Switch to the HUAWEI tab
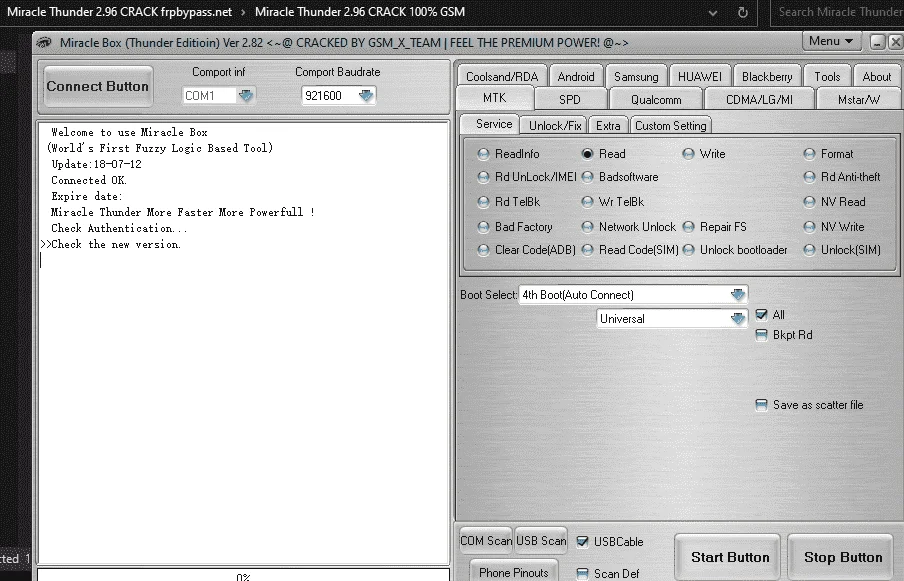The image size is (904, 581). pos(699,77)
